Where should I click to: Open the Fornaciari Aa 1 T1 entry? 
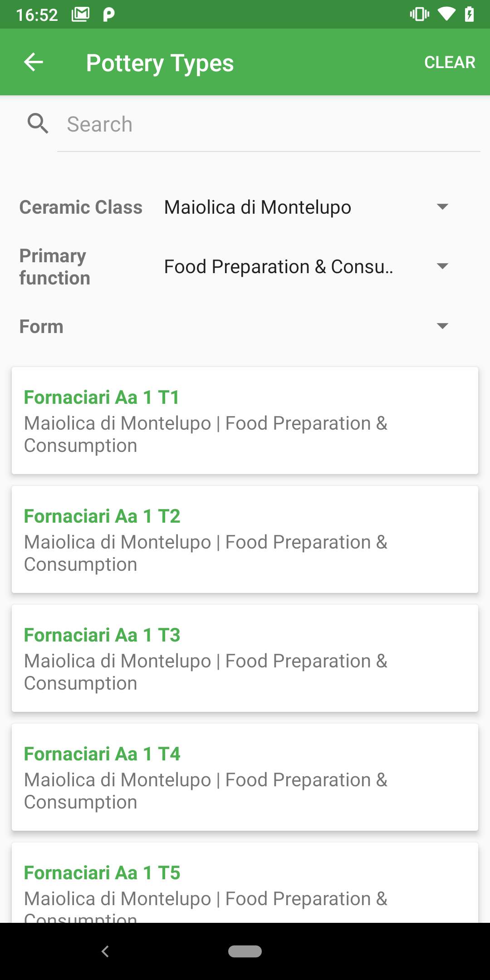coord(245,421)
